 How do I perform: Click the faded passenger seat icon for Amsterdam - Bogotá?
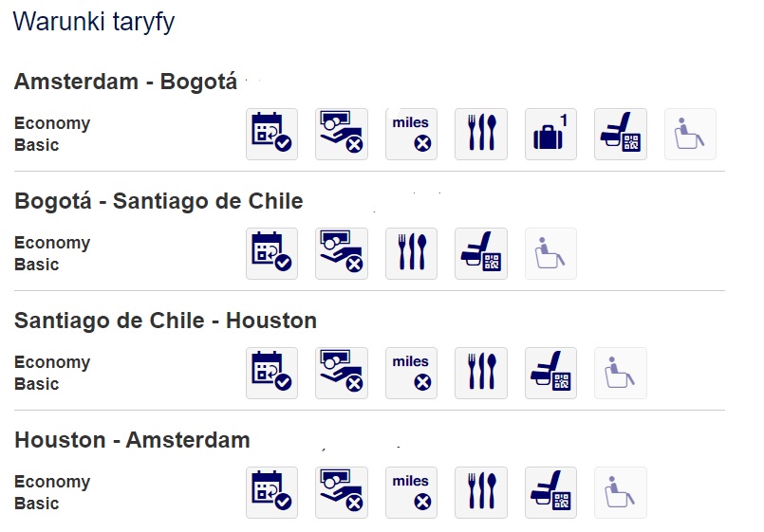tap(690, 134)
